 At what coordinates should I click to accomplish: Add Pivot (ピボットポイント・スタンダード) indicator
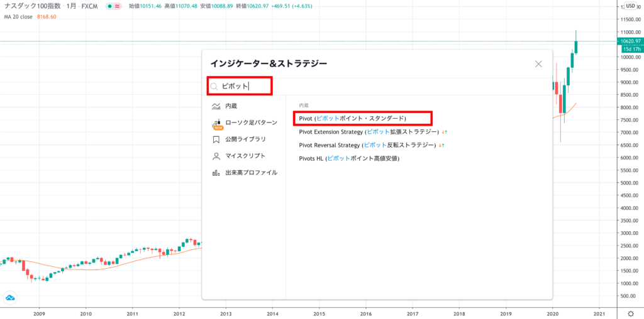(353, 118)
